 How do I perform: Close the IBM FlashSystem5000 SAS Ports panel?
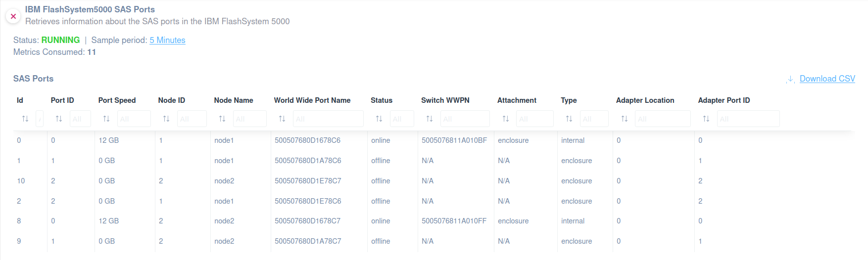pyautogui.click(x=13, y=16)
